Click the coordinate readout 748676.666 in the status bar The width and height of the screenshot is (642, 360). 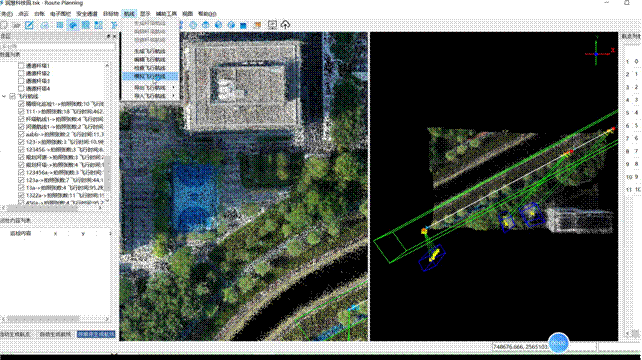[520, 347]
